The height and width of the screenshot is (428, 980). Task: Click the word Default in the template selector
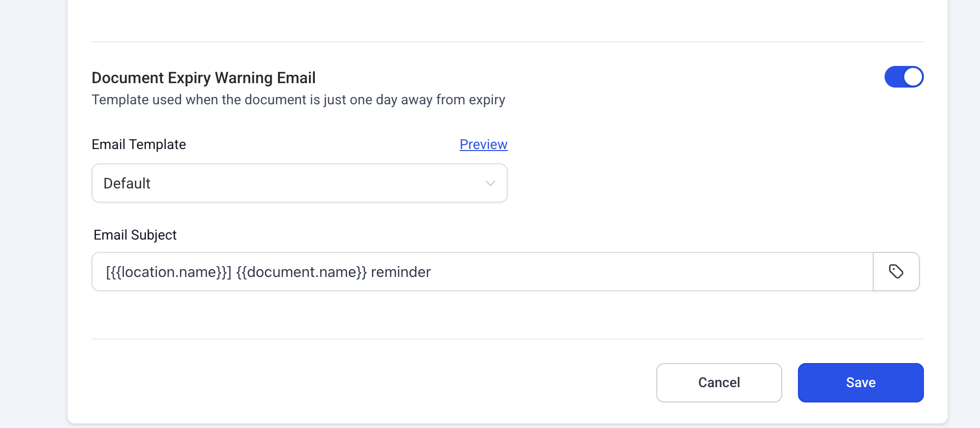point(127,183)
